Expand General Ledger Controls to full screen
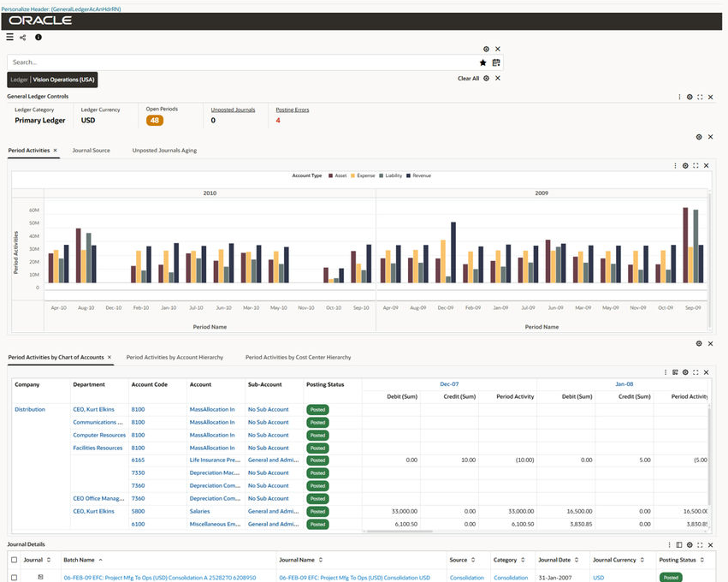 point(700,97)
